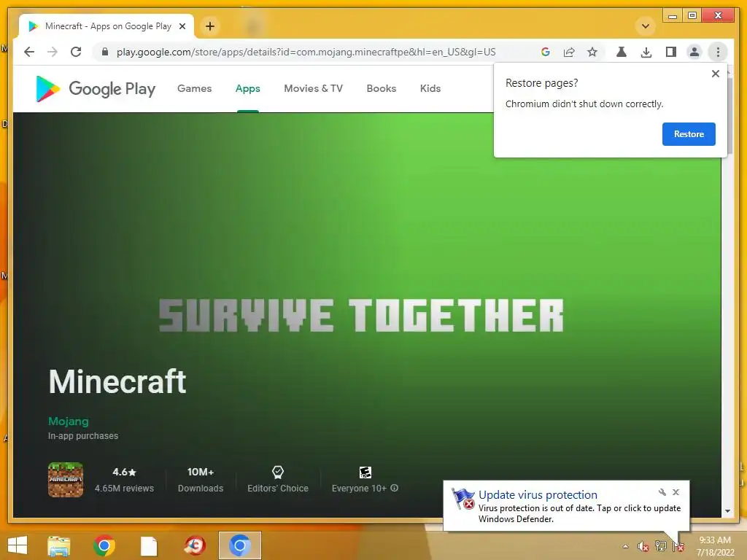Open the Games section

coord(194,88)
